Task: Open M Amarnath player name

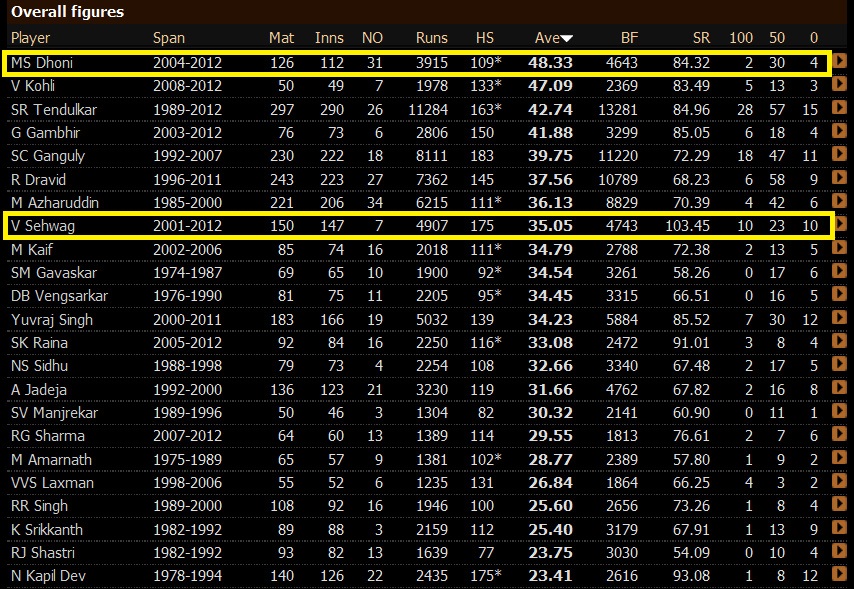Action: pyautogui.click(x=51, y=460)
